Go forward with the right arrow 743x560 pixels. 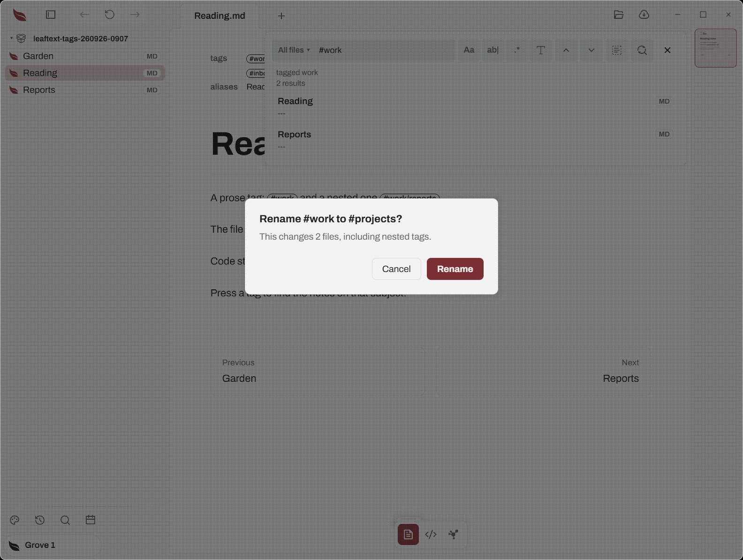[x=135, y=15]
